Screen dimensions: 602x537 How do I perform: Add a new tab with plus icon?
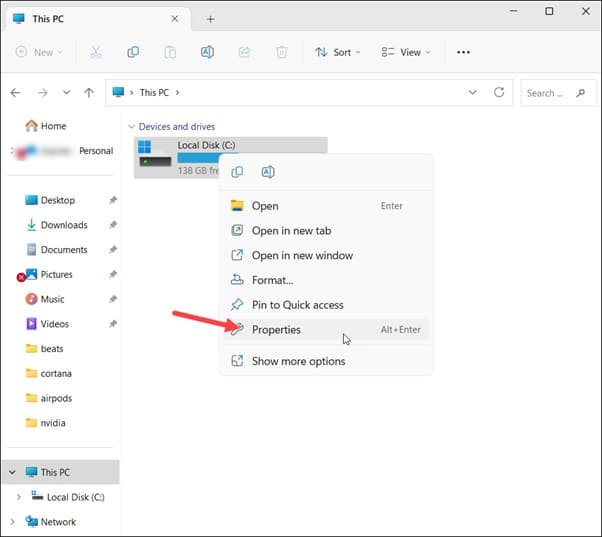[x=210, y=19]
